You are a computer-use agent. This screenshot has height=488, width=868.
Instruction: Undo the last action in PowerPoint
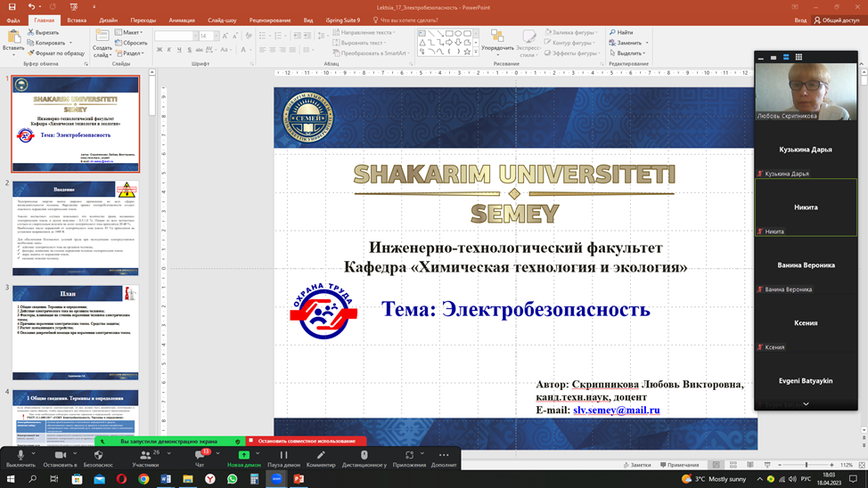coord(31,7)
